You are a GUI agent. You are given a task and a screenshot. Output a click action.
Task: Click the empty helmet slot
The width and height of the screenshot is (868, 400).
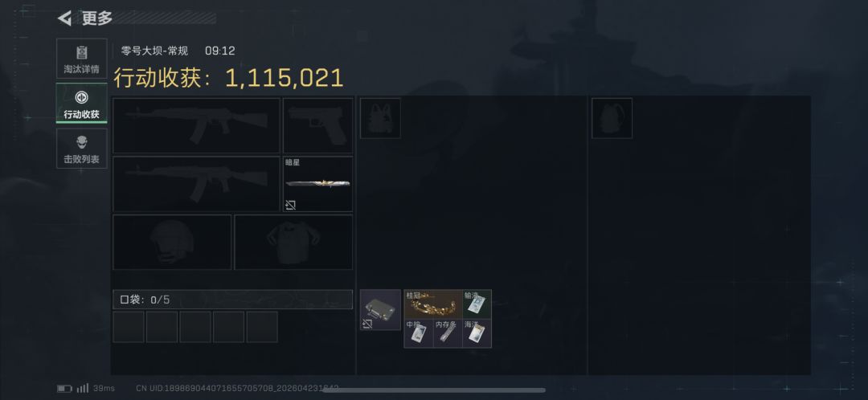tap(172, 243)
